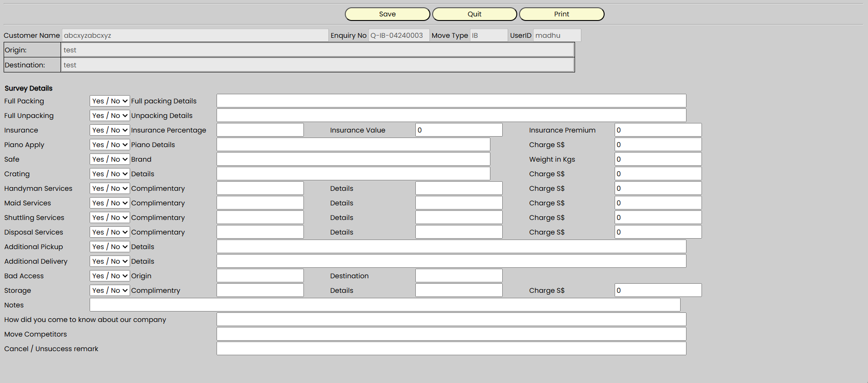Screen dimensions: 868x383
Task: Open the Additional Pickup Yes/No dropdown
Action: coord(110,247)
